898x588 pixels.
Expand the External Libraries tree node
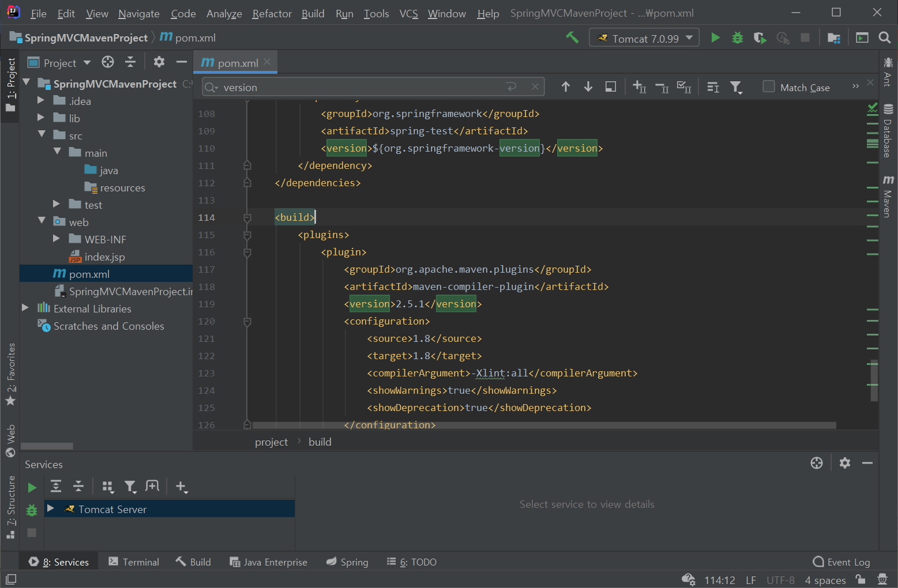tap(25, 308)
